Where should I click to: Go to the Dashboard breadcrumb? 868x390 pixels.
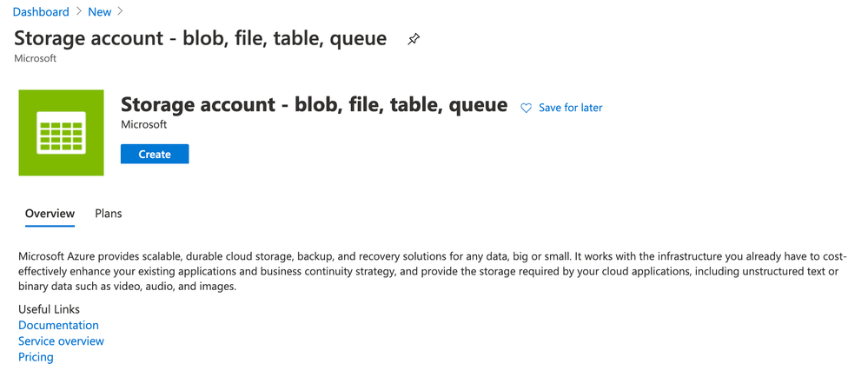pos(41,12)
